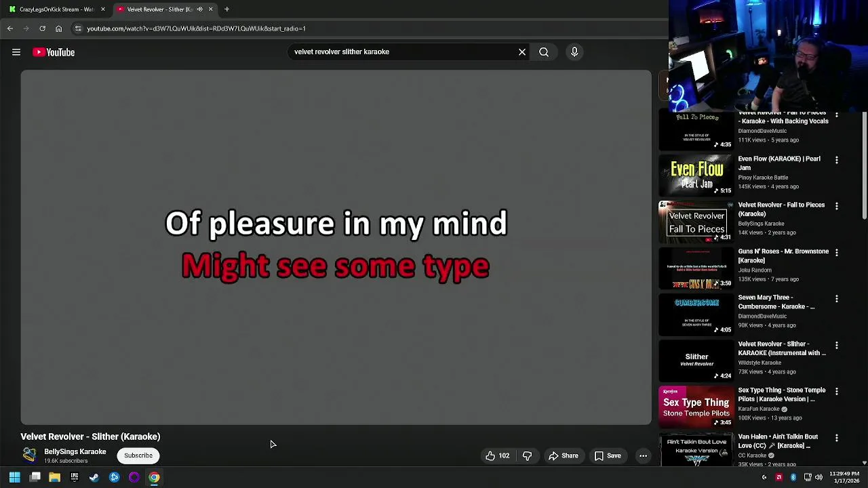Open Chrome from the taskbar
This screenshot has height=488, width=868.
[154, 477]
